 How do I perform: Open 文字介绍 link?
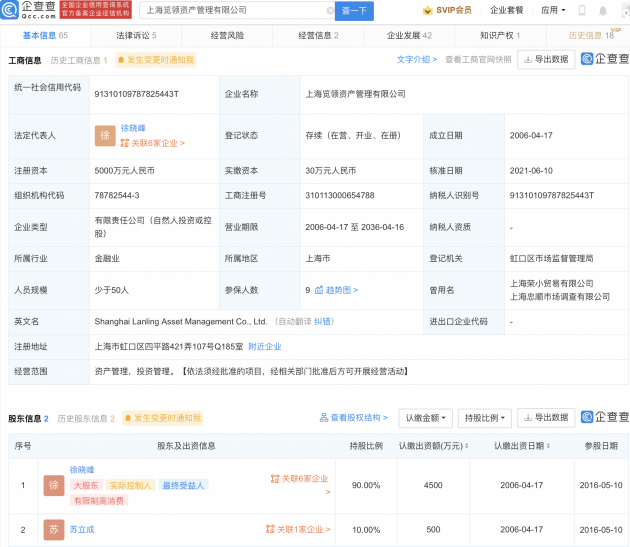[x=417, y=59]
